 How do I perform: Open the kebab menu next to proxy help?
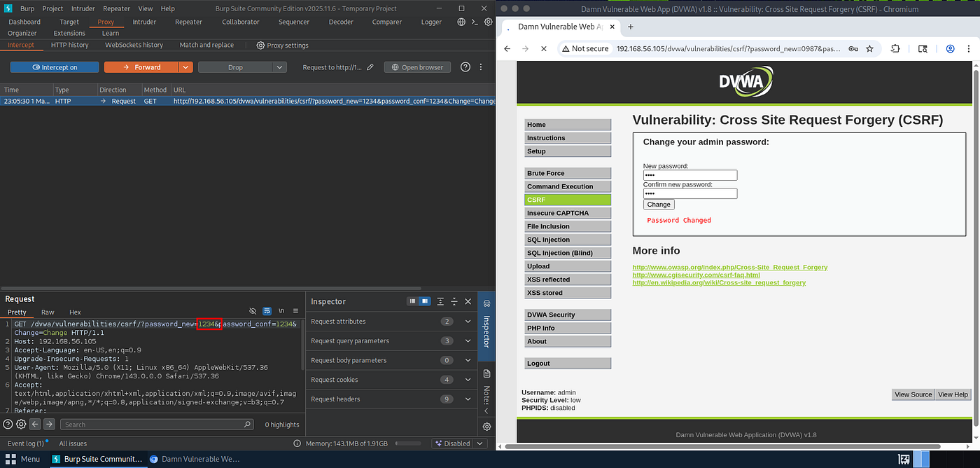(x=480, y=67)
